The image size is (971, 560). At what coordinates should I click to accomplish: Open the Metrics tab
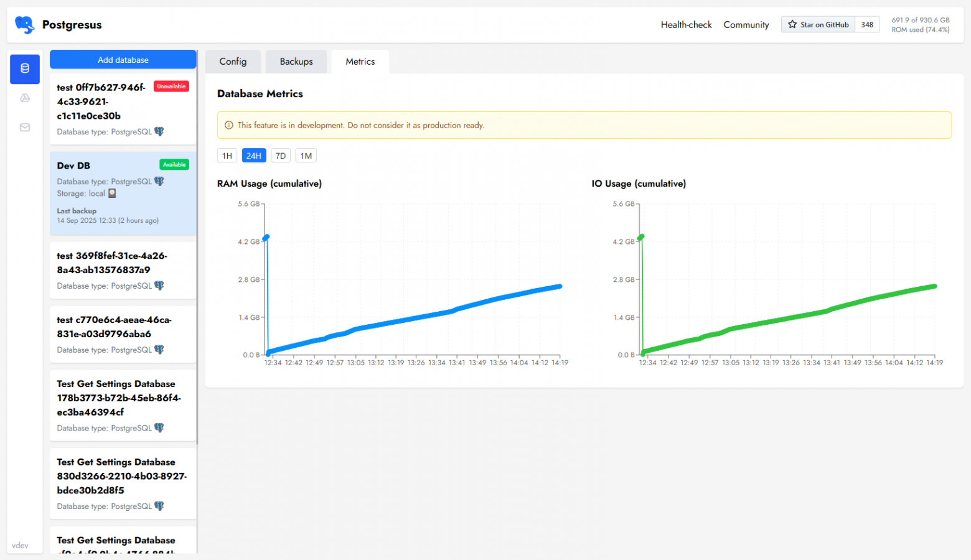(x=360, y=62)
